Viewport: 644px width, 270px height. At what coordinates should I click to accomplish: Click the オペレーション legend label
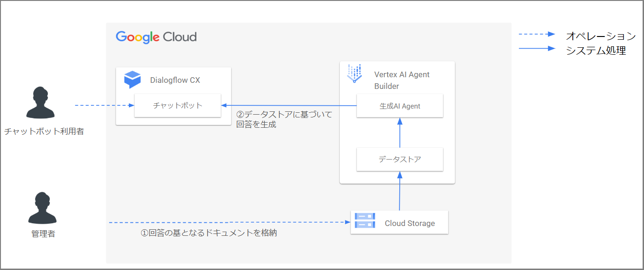point(600,36)
